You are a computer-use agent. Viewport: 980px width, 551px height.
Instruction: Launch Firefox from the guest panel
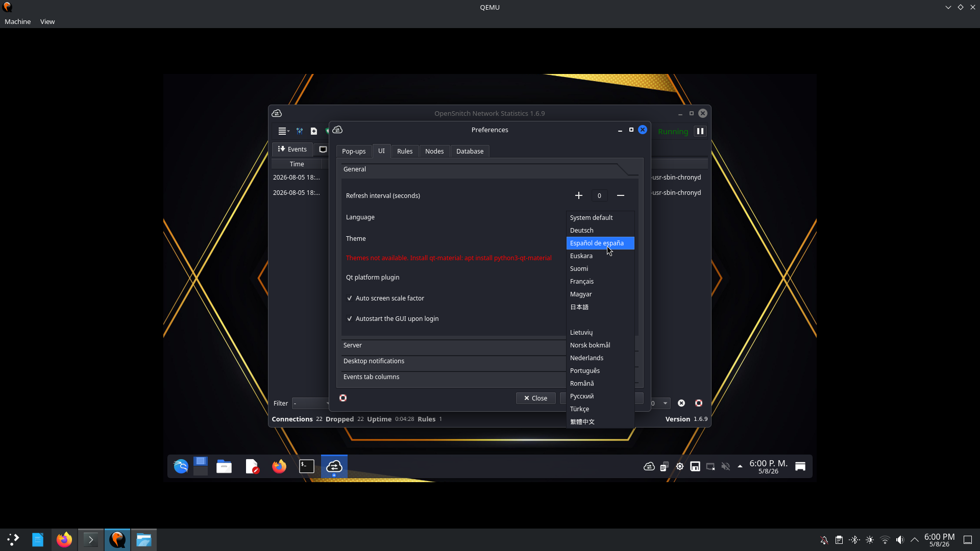[279, 466]
